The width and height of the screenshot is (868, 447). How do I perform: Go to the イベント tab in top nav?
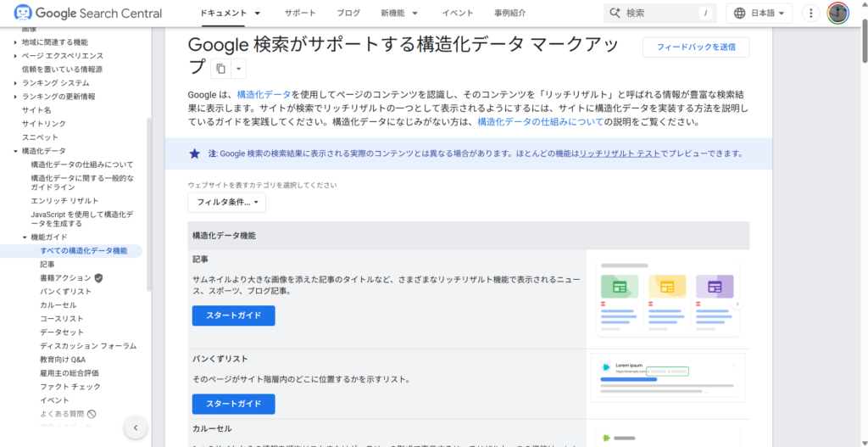click(x=457, y=13)
